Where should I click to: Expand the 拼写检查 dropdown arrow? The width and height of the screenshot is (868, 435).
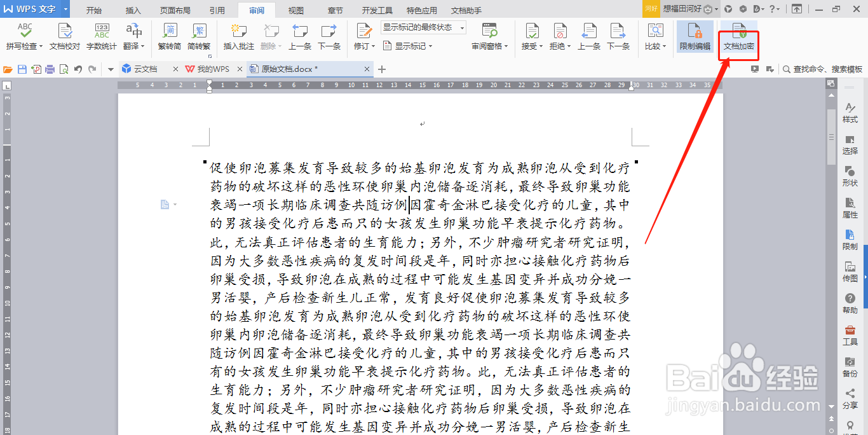(x=41, y=46)
